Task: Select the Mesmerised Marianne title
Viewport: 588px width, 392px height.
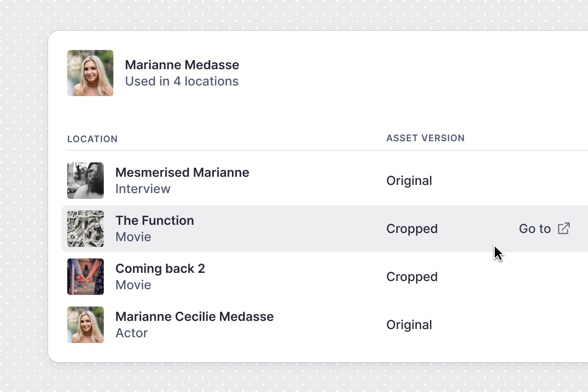Action: [x=182, y=172]
